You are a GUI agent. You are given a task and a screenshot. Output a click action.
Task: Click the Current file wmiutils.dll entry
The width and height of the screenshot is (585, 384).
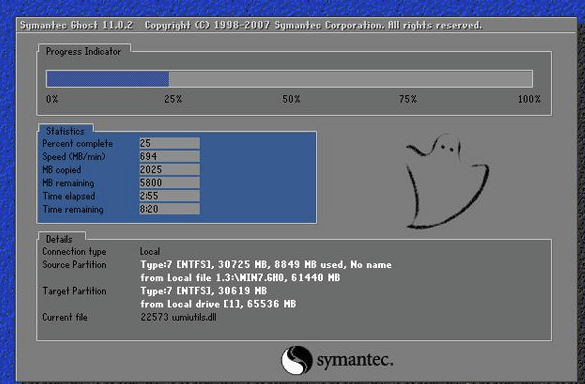(x=178, y=317)
